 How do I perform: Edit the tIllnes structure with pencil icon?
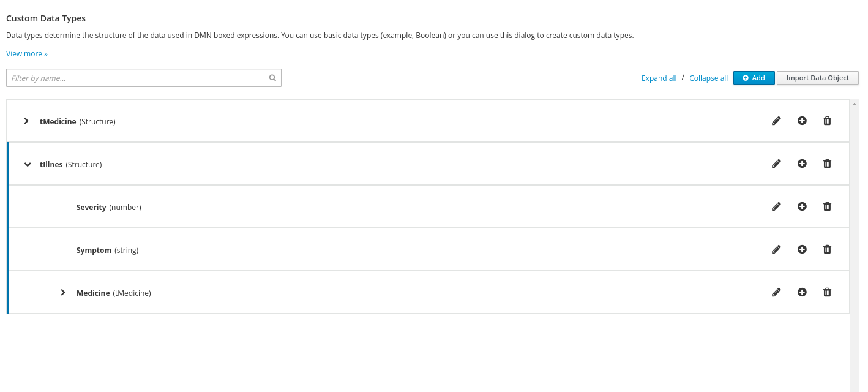click(776, 164)
